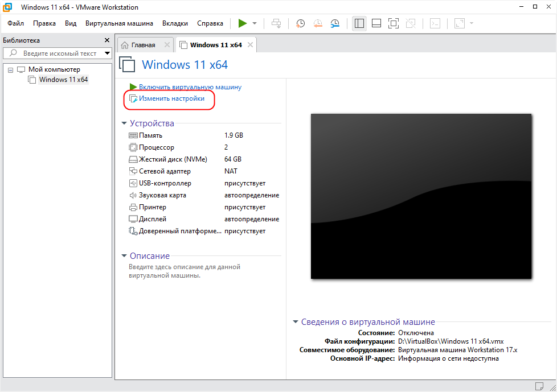Click the Windows 11 x64 heading icon

(x=127, y=64)
